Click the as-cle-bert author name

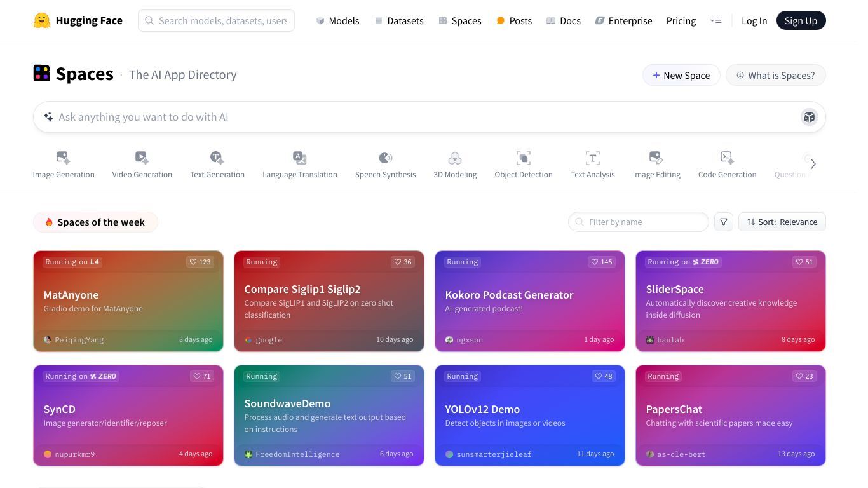[x=681, y=454]
